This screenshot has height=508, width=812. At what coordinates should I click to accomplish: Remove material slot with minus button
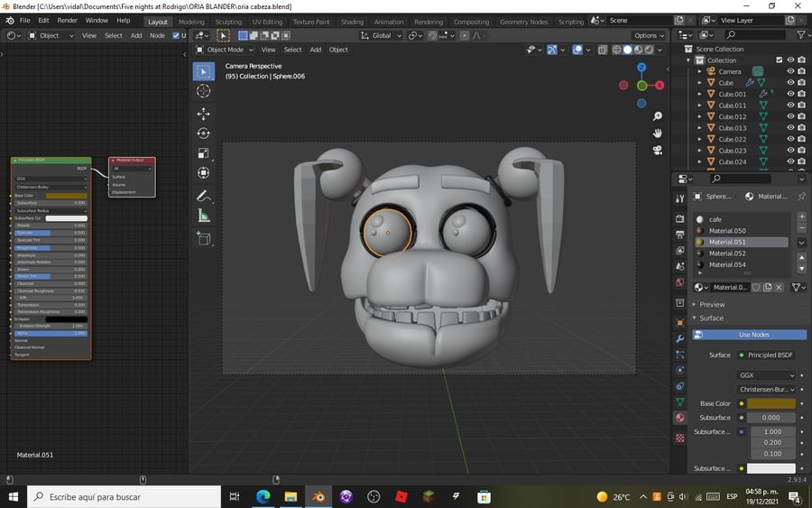click(802, 228)
